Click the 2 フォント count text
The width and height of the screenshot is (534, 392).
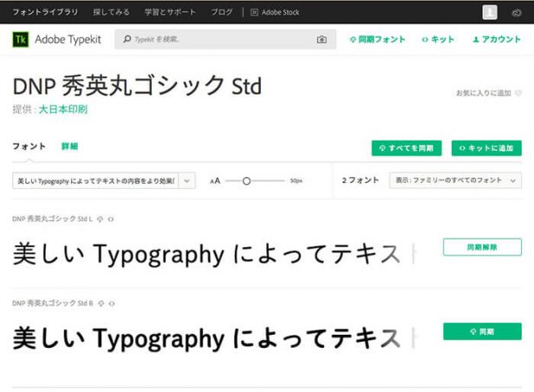click(361, 180)
